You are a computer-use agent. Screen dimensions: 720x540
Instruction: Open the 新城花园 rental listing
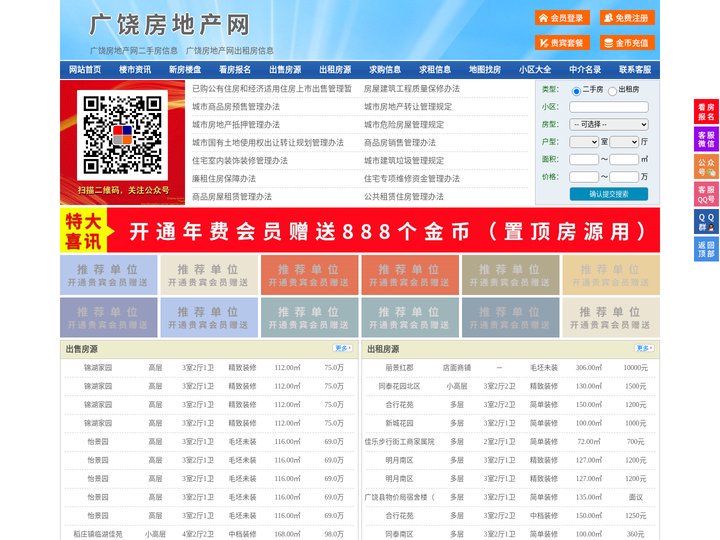(x=399, y=423)
